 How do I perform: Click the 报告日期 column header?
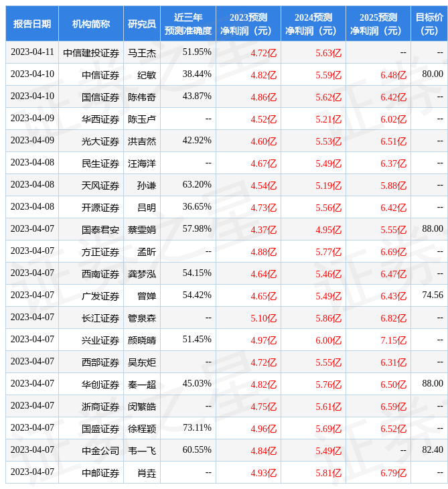(31, 23)
